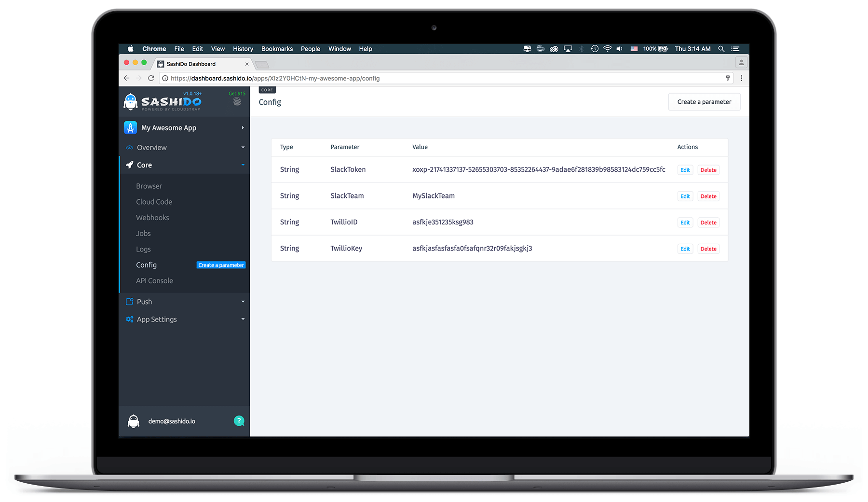Edit the TwillioKey parameter
The width and height of the screenshot is (868, 502).
pos(685,249)
